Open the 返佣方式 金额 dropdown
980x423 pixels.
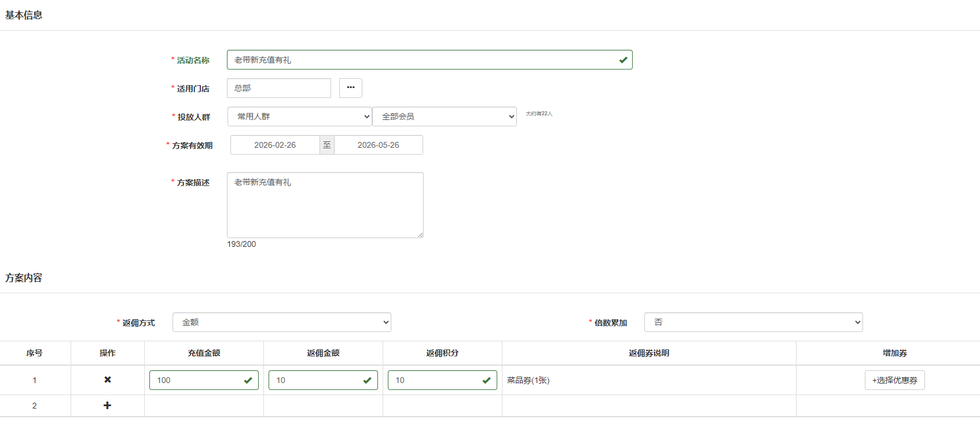[281, 322]
